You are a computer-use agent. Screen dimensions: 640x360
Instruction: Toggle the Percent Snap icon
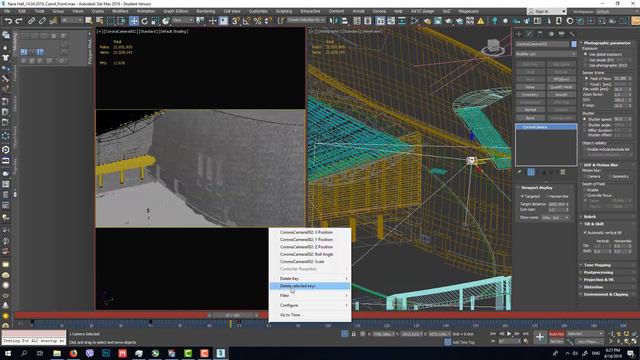coord(257,21)
